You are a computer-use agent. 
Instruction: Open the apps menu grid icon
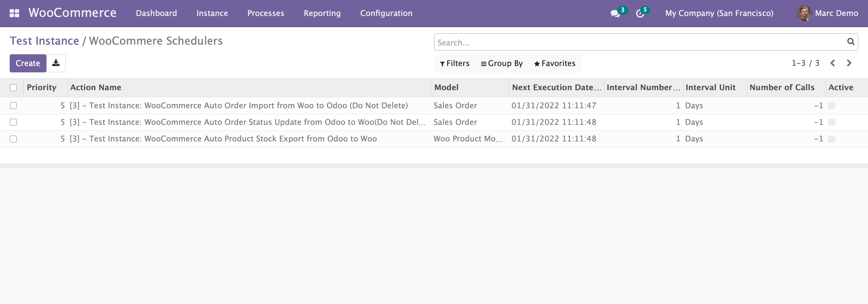click(x=14, y=13)
